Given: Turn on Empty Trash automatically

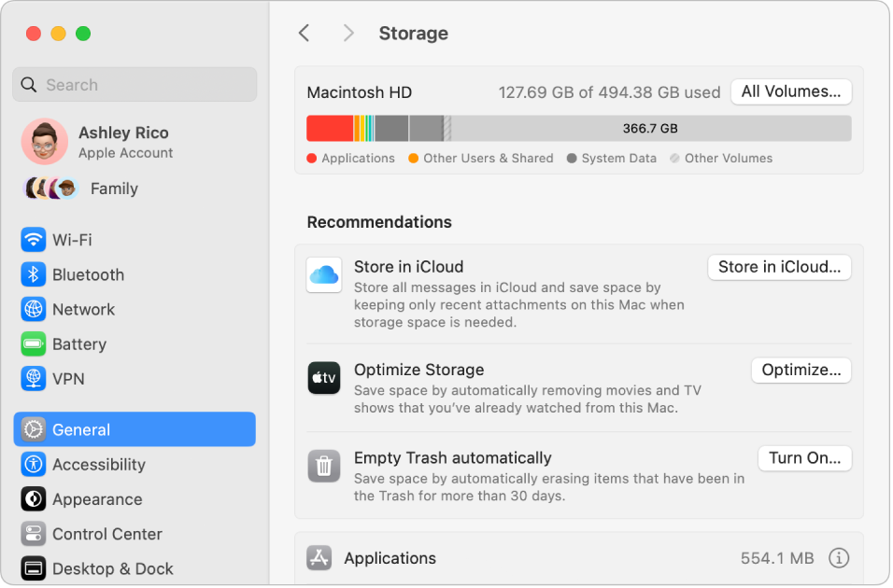Looking at the screenshot, I should pos(804,457).
